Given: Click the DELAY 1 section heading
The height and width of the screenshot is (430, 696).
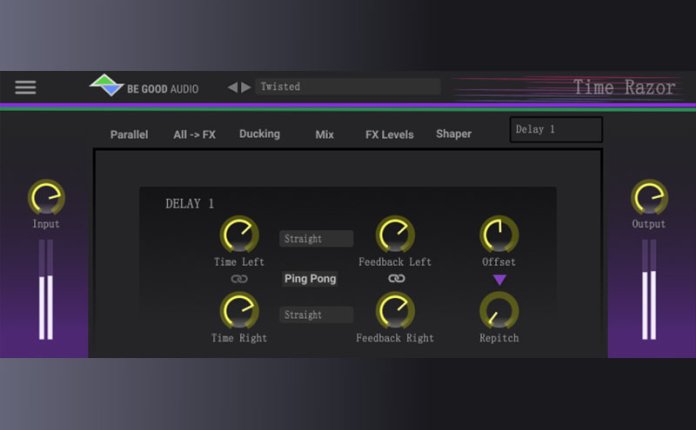Looking at the screenshot, I should click(190, 204).
